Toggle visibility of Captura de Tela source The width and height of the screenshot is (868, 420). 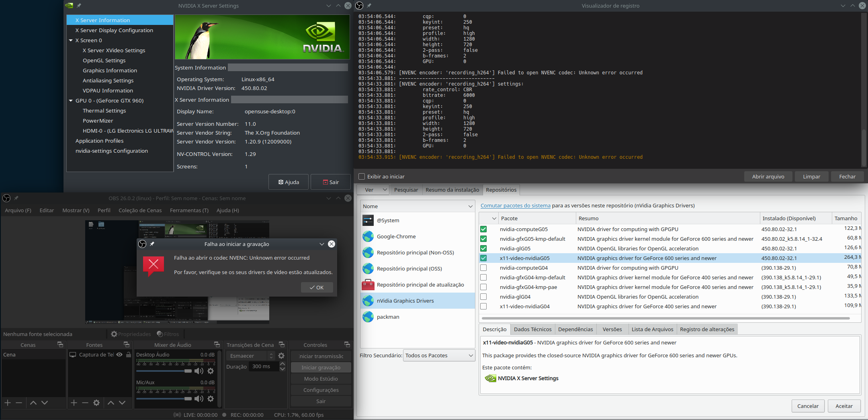pyautogui.click(x=119, y=354)
